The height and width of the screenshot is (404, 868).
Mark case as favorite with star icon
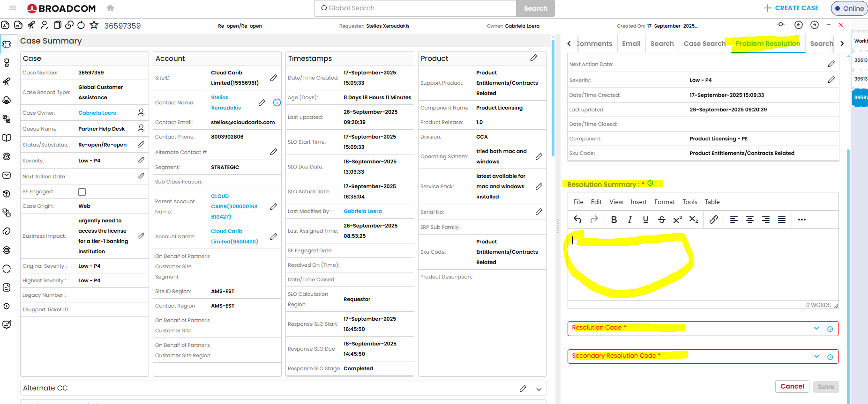coord(94,25)
